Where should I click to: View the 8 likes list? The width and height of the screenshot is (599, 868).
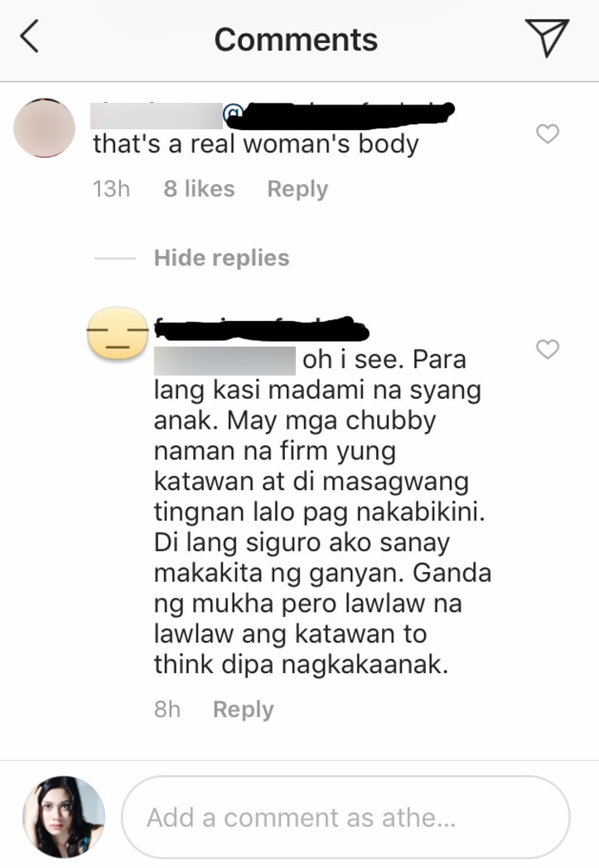199,189
